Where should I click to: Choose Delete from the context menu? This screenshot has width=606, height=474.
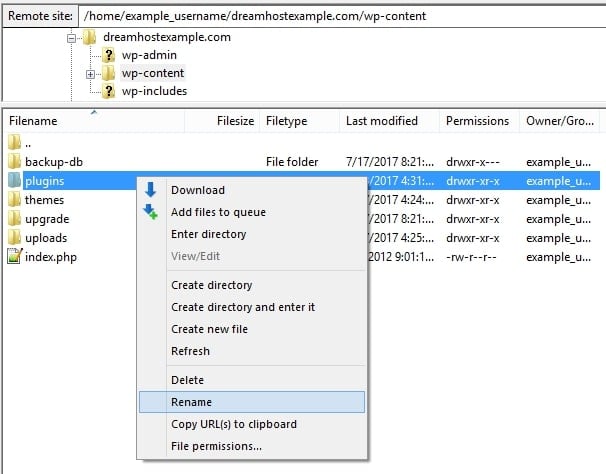tap(252, 380)
